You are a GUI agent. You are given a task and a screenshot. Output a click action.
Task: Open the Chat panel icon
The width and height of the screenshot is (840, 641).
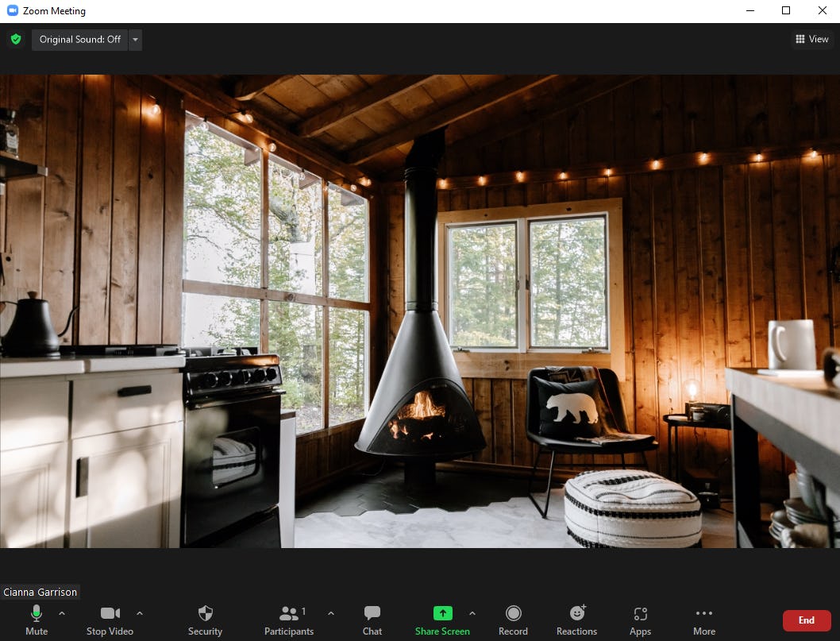click(372, 612)
